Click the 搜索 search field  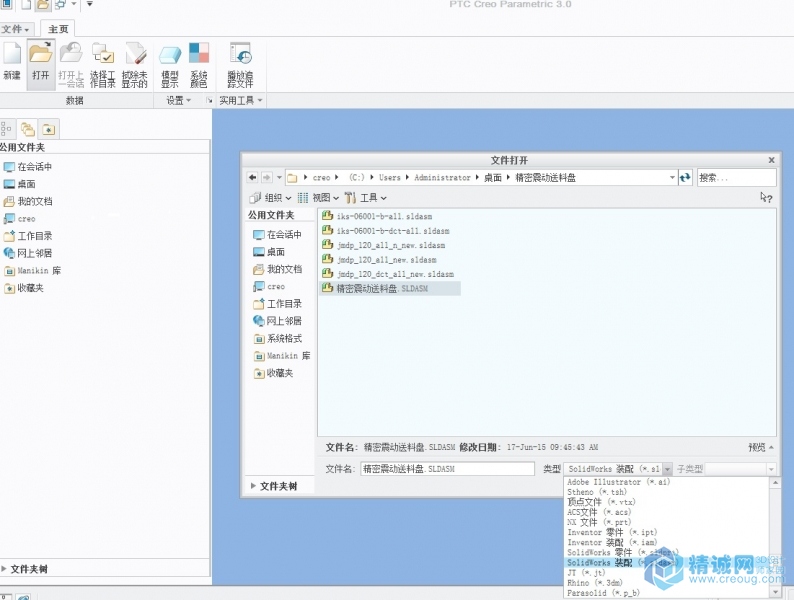point(736,178)
